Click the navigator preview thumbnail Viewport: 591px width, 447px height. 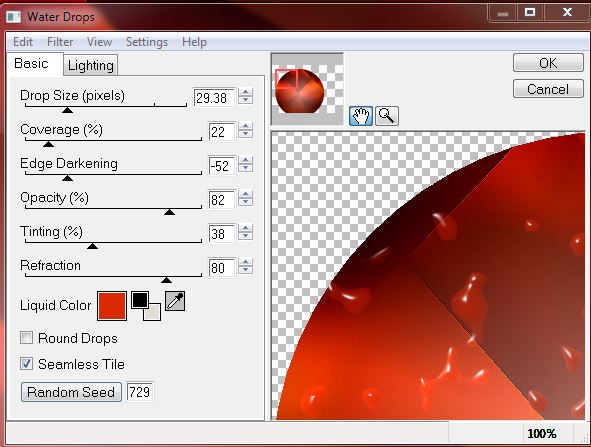click(x=307, y=89)
